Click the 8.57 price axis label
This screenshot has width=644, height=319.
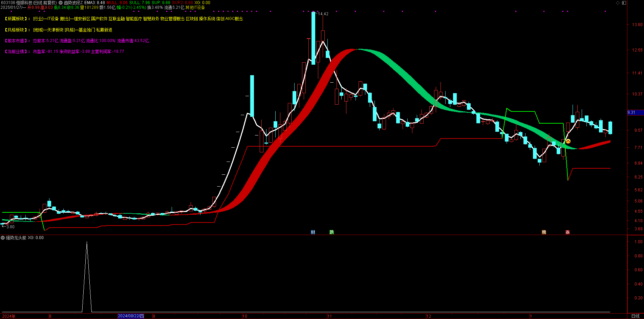pyautogui.click(x=638, y=130)
